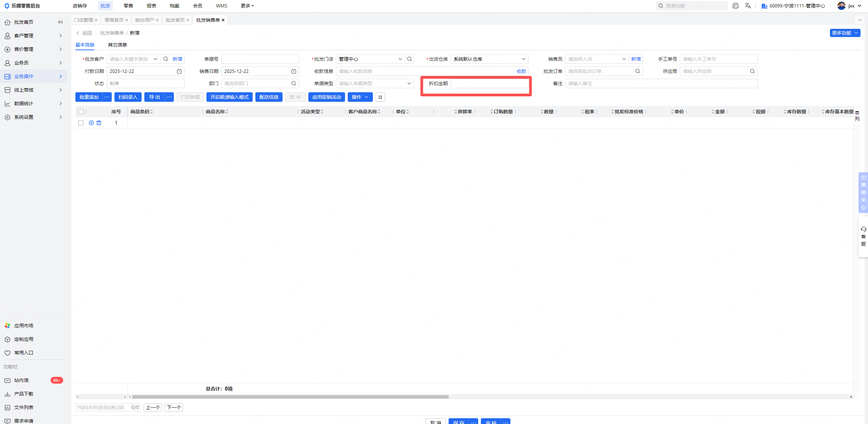The height and width of the screenshot is (424, 868).
Task: Click the 收款 link
Action: [521, 71]
